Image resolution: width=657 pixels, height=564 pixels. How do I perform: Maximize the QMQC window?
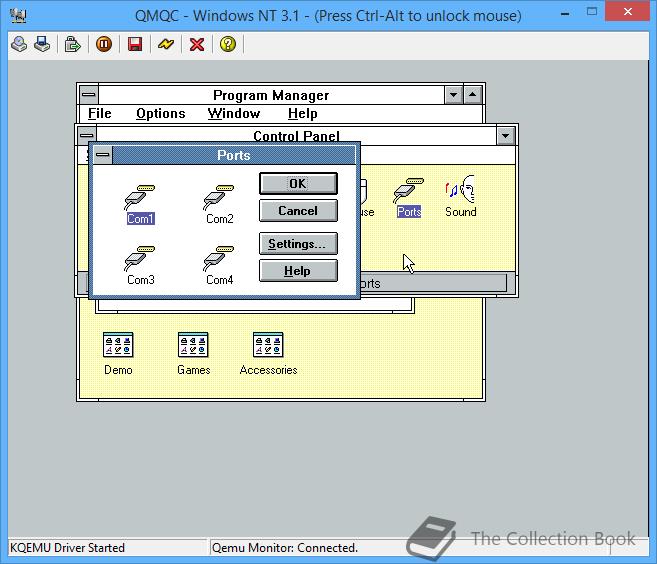[592, 12]
